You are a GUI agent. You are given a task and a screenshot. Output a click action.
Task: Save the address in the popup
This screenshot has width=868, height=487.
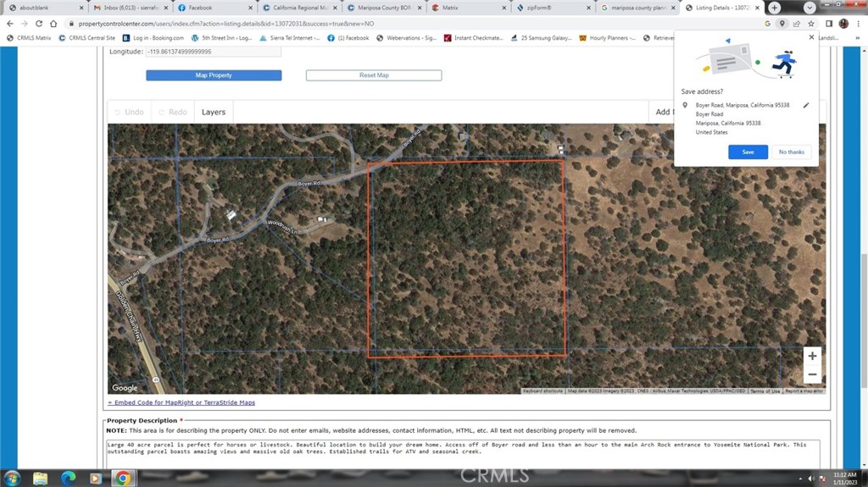pyautogui.click(x=748, y=152)
